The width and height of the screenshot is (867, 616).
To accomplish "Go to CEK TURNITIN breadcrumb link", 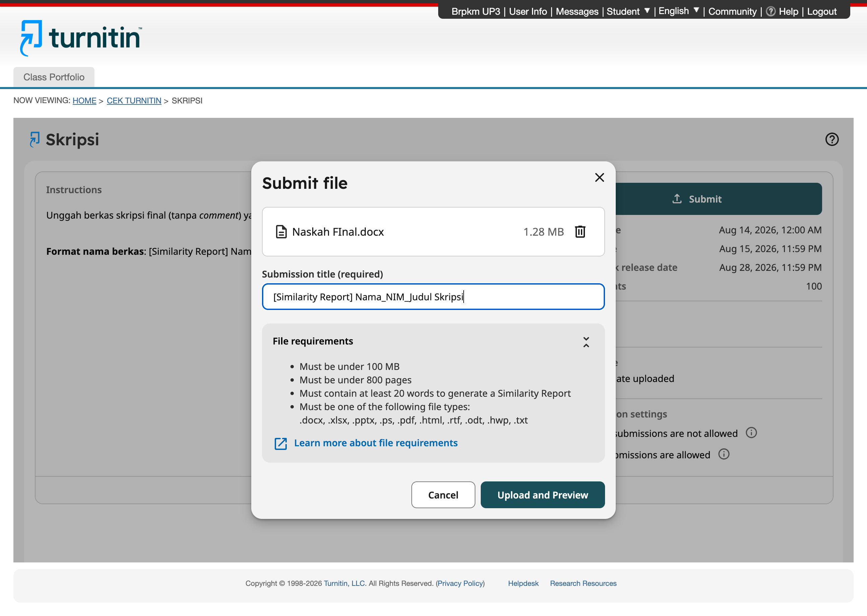I will point(134,100).
